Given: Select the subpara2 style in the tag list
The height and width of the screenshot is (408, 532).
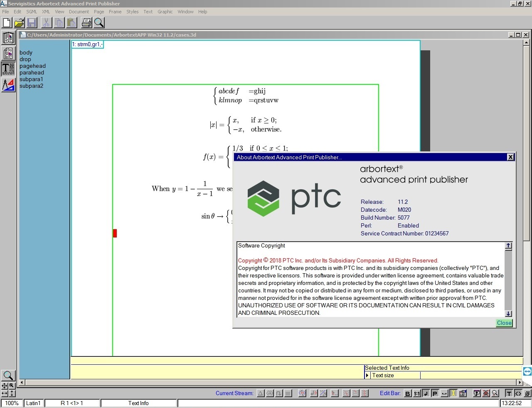Looking at the screenshot, I should tap(31, 86).
